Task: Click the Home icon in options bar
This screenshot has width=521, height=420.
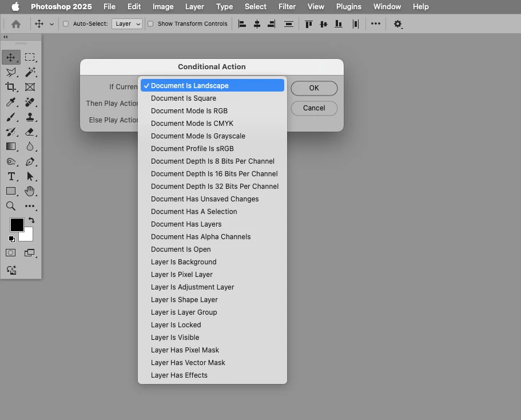Action: click(16, 24)
